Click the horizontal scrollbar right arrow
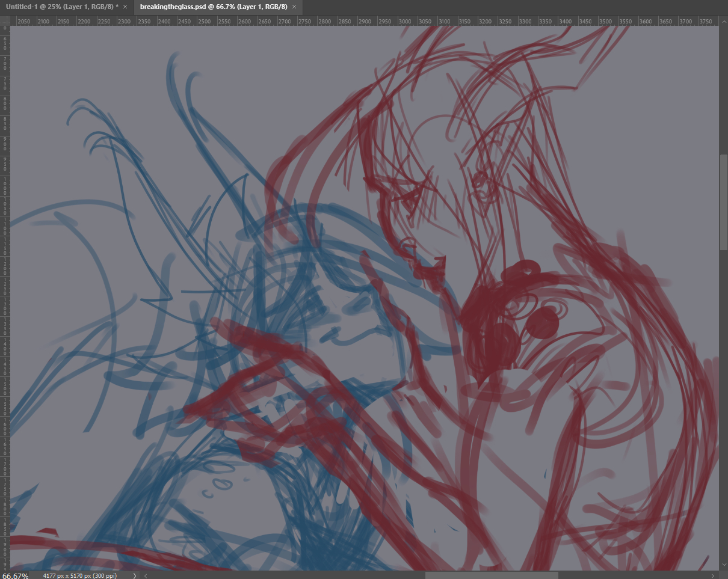Screen dimensions: 728x579 pos(714,575)
